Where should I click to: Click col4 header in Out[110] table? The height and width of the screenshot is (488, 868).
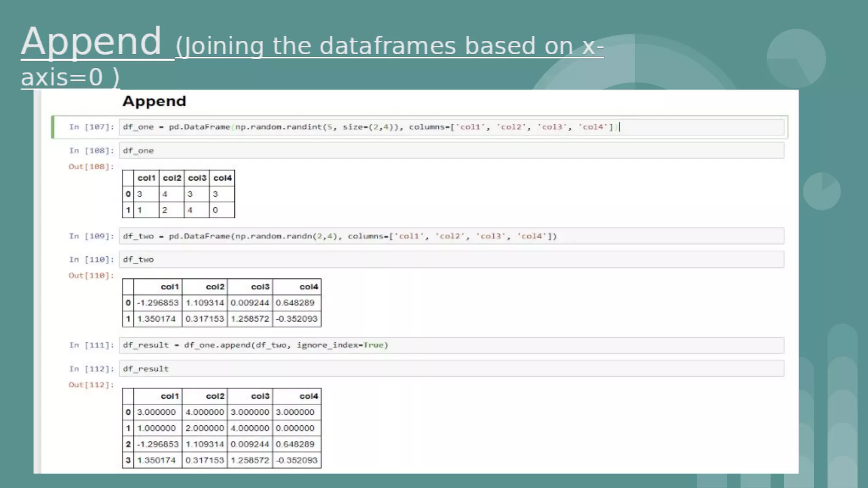[x=308, y=287]
